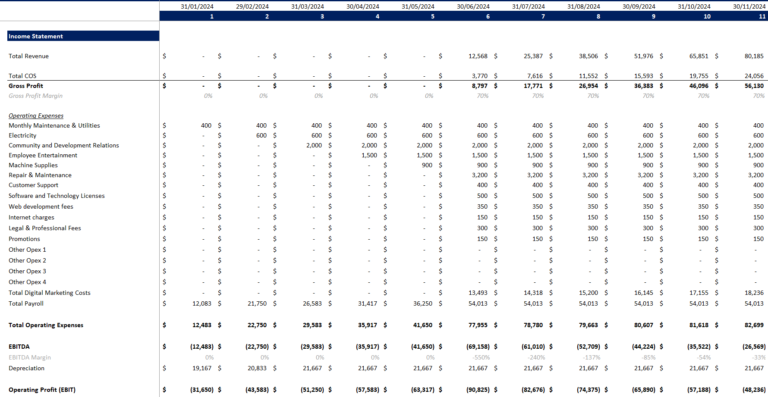Viewport: 768px width, 397px height.
Task: Select the Income Statement header cell
Action: click(x=83, y=36)
